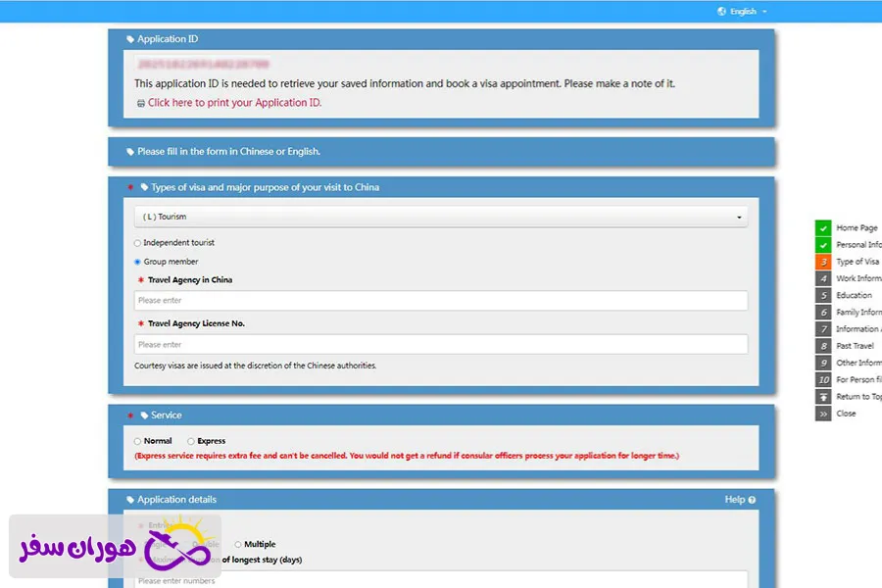882x588 pixels.
Task: Click the print your Application ID link
Action: coord(234,103)
